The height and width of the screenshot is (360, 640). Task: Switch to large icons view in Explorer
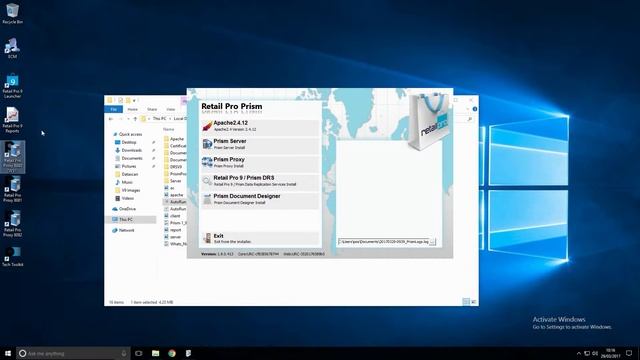click(473, 302)
